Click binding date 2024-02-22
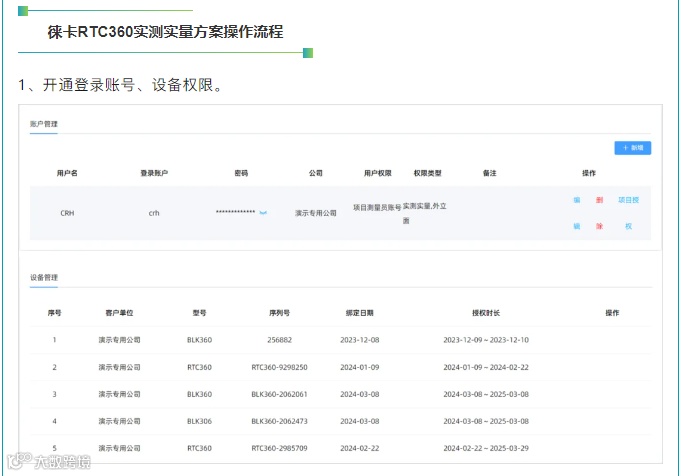Image resolution: width=681 pixels, height=476 pixels. click(x=360, y=448)
